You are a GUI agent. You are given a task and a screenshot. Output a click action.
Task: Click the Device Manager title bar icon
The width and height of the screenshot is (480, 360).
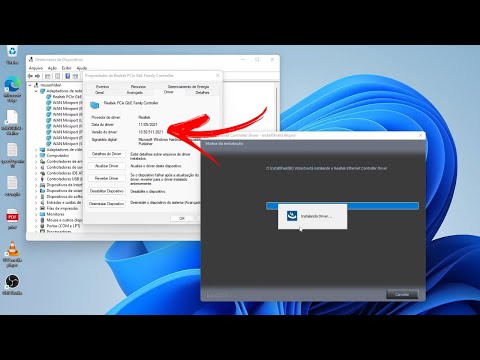tap(31, 59)
